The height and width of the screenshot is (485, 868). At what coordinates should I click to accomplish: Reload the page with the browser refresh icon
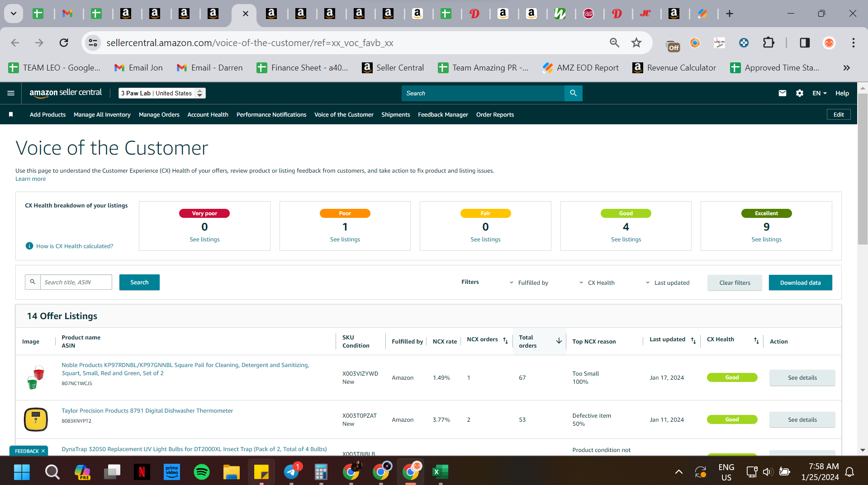click(64, 43)
